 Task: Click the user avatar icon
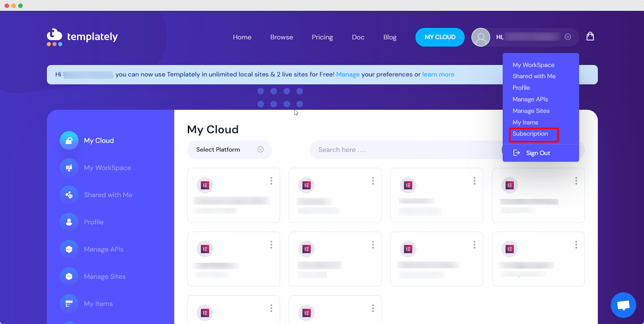(481, 37)
